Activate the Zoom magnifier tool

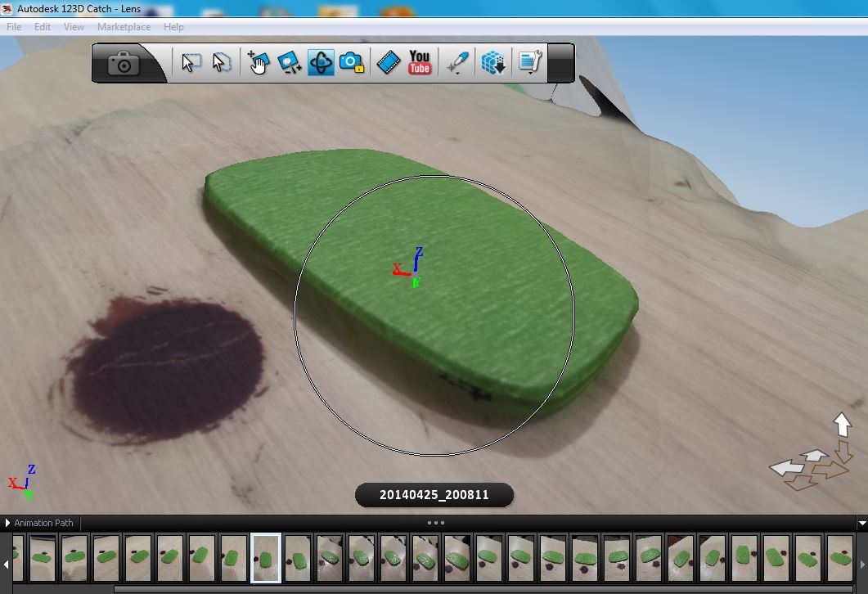point(289,62)
